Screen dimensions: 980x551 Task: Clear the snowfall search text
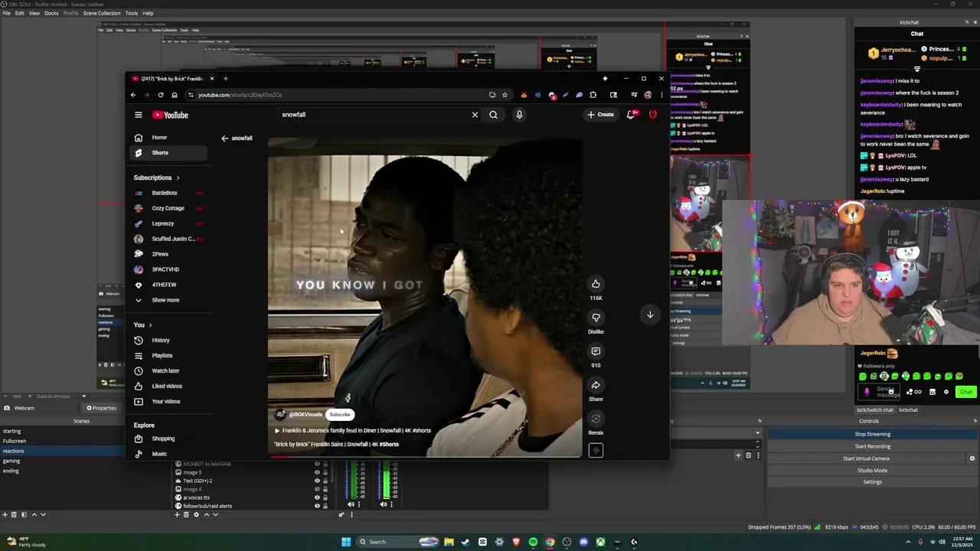(475, 115)
